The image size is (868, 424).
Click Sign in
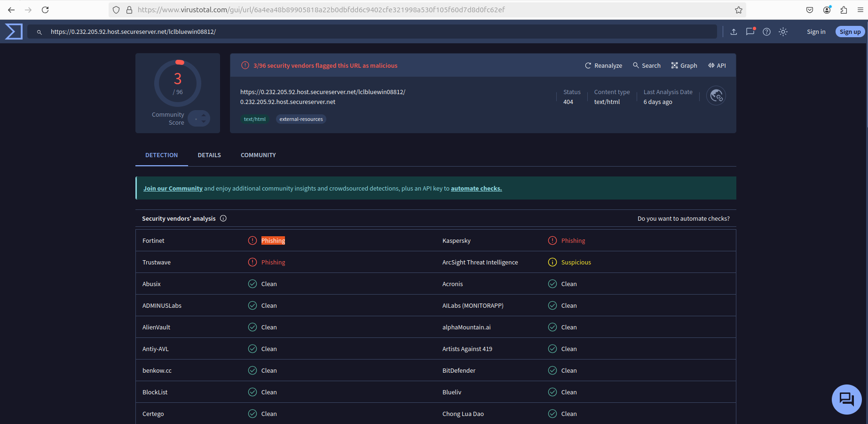pyautogui.click(x=816, y=32)
